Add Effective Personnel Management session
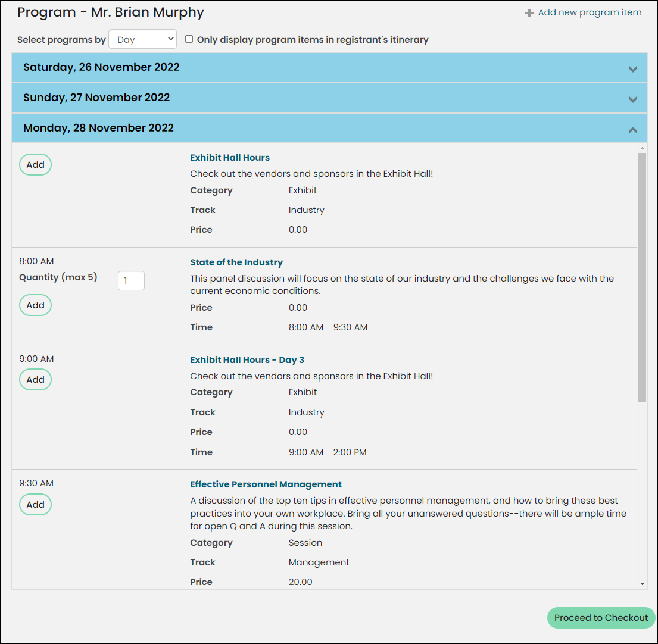The height and width of the screenshot is (644, 658). [x=35, y=504]
